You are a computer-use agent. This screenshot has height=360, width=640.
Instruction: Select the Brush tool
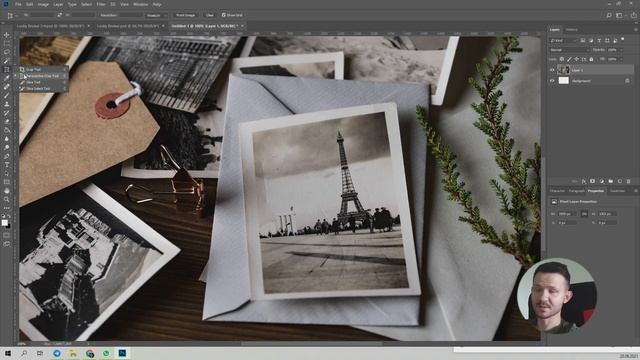7,96
